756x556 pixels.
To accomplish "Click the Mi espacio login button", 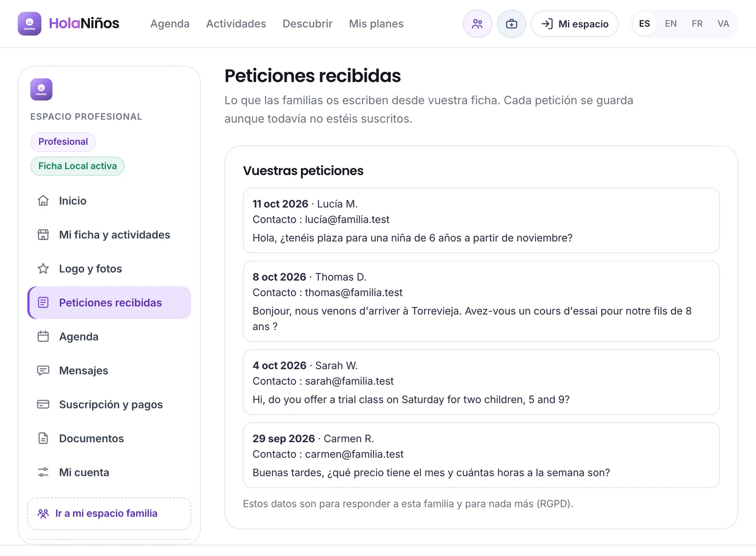I will 575,24.
